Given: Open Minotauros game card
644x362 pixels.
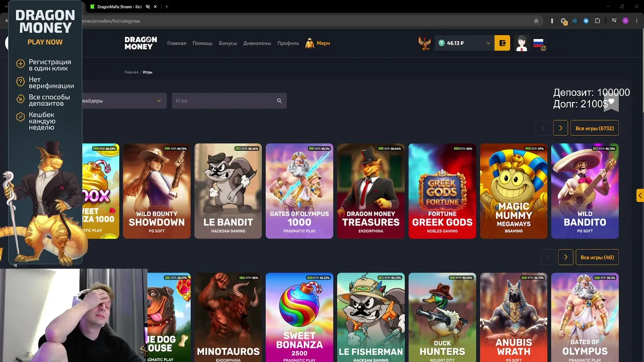Looking at the screenshot, I should coord(228,317).
